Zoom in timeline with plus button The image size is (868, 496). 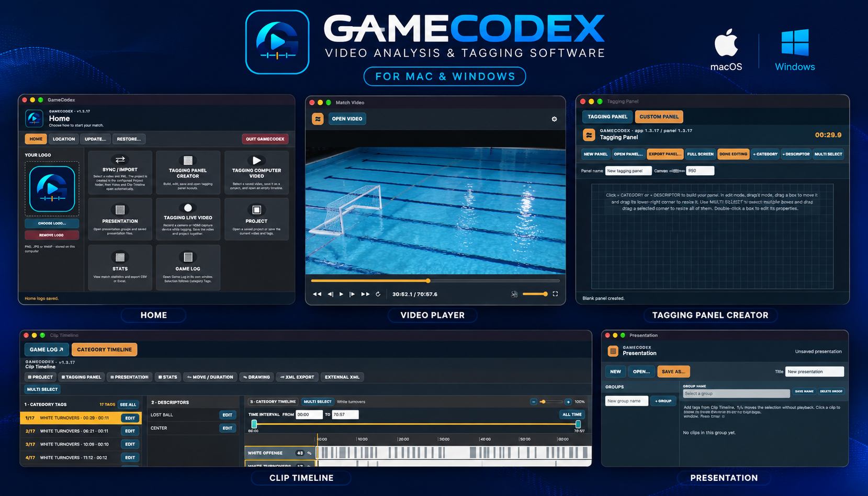pyautogui.click(x=568, y=402)
